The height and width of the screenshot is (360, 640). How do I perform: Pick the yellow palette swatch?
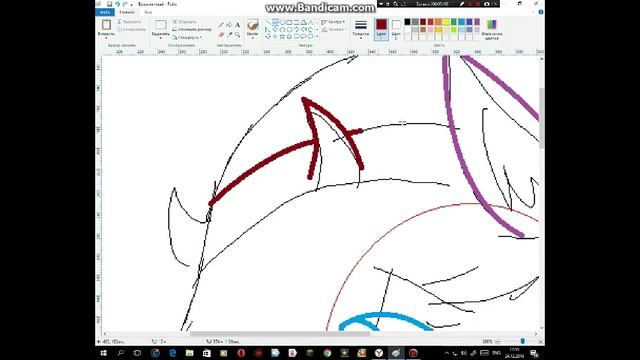tap(446, 22)
